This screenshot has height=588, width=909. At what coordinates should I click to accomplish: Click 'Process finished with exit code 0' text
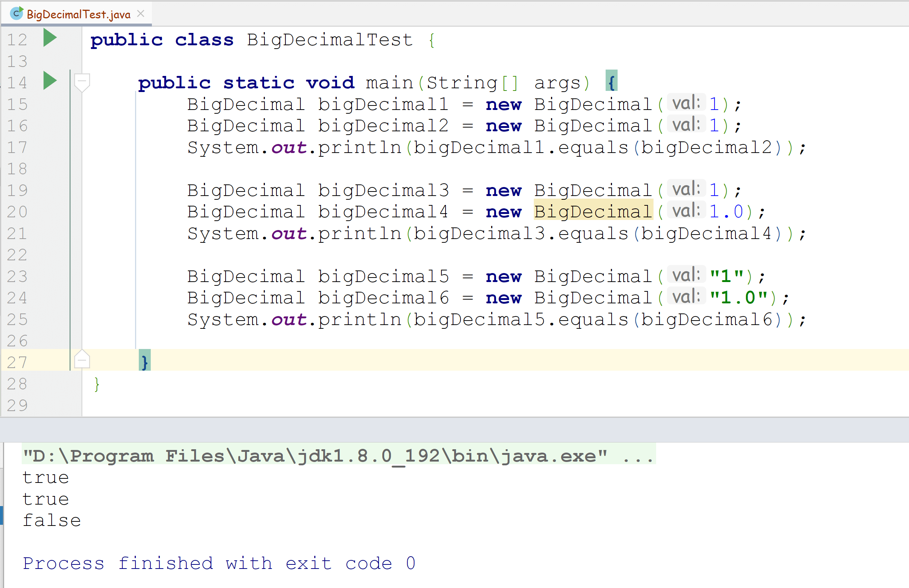[219, 564]
